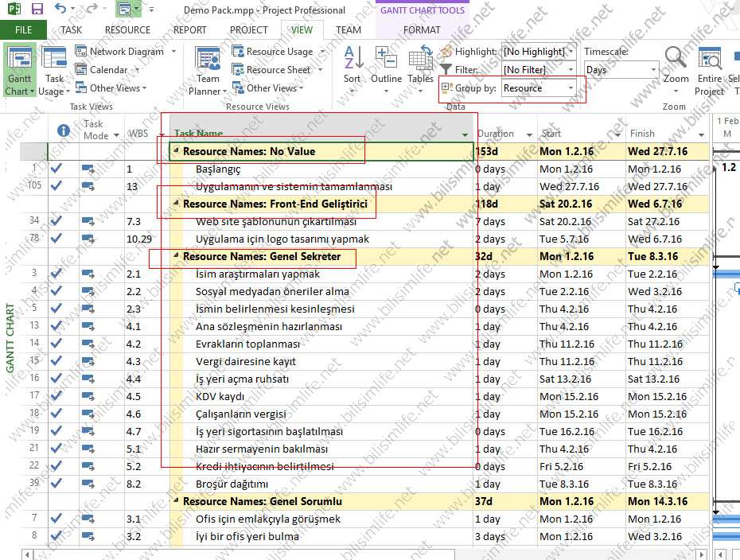Open the Finish column filter arrow
The width and height of the screenshot is (740, 560).
pos(701,135)
